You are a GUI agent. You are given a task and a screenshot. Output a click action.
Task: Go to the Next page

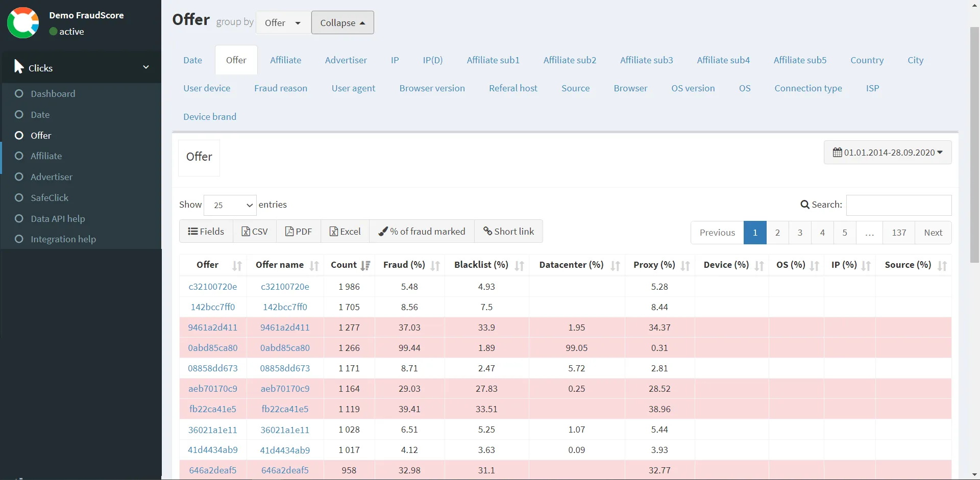933,233
